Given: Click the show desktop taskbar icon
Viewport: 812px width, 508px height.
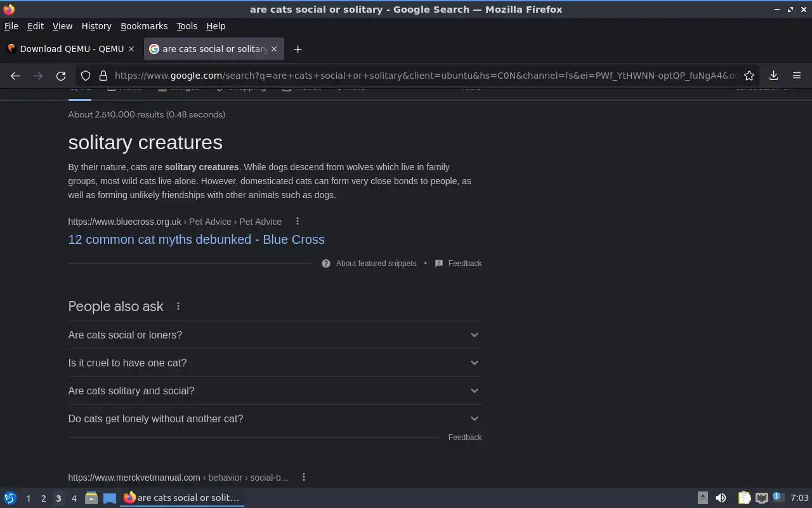Looking at the screenshot, I should click(110, 498).
